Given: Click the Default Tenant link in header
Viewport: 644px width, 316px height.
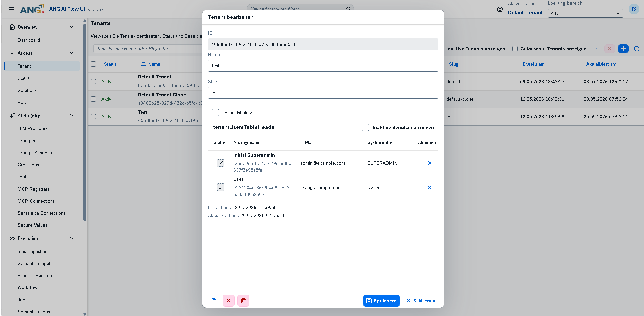Looking at the screenshot, I should pos(525,13).
